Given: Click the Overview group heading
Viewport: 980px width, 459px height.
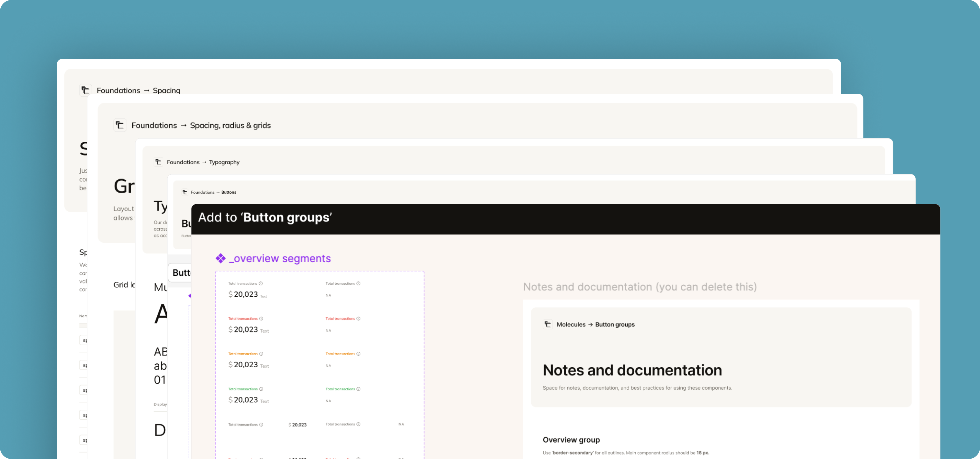Looking at the screenshot, I should [x=571, y=440].
